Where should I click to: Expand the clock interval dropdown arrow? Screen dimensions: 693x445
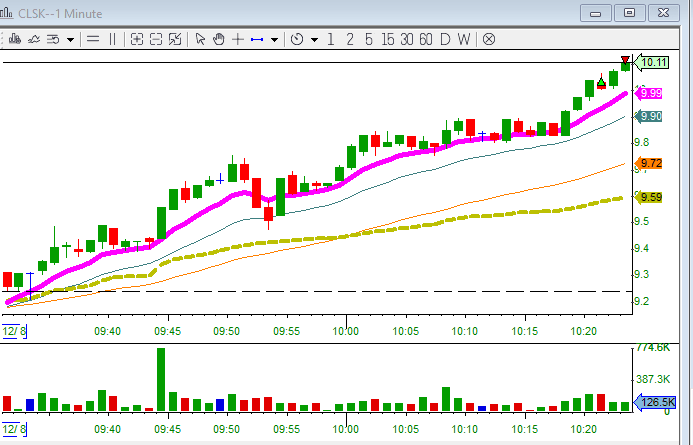pyautogui.click(x=314, y=40)
